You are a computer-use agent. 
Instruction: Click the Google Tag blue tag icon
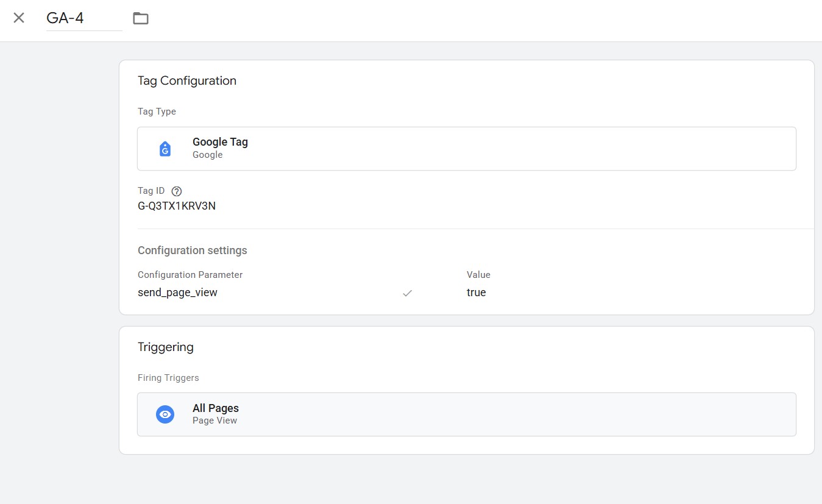tap(165, 149)
